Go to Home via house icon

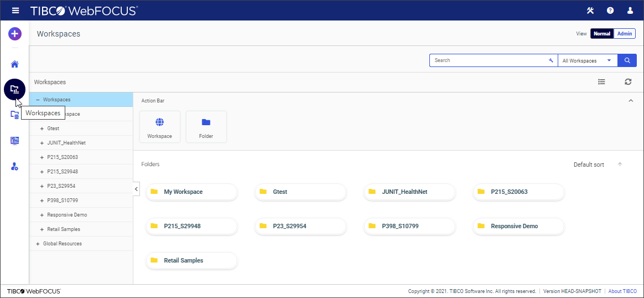click(15, 64)
